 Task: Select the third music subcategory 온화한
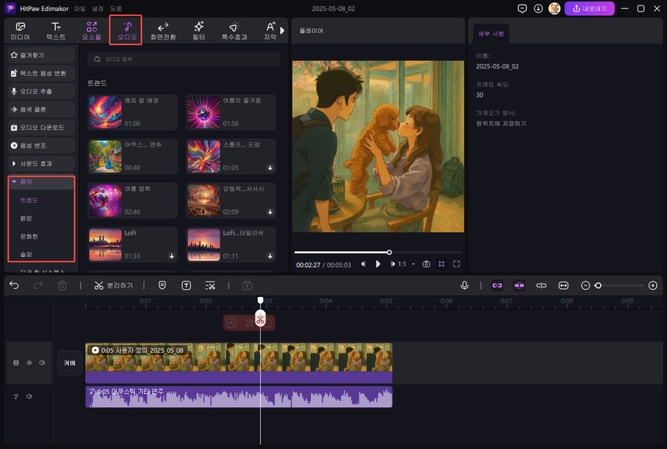click(29, 236)
